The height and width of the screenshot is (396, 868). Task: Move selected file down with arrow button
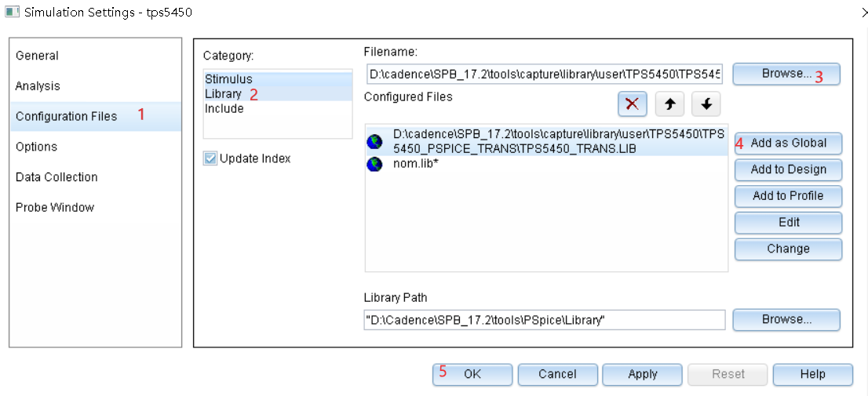(706, 104)
